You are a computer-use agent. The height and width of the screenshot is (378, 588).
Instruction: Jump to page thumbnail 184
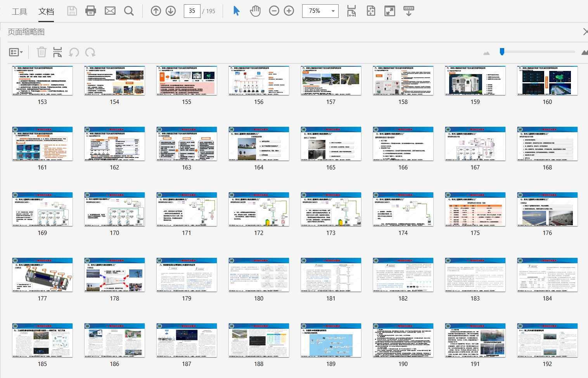pos(547,275)
